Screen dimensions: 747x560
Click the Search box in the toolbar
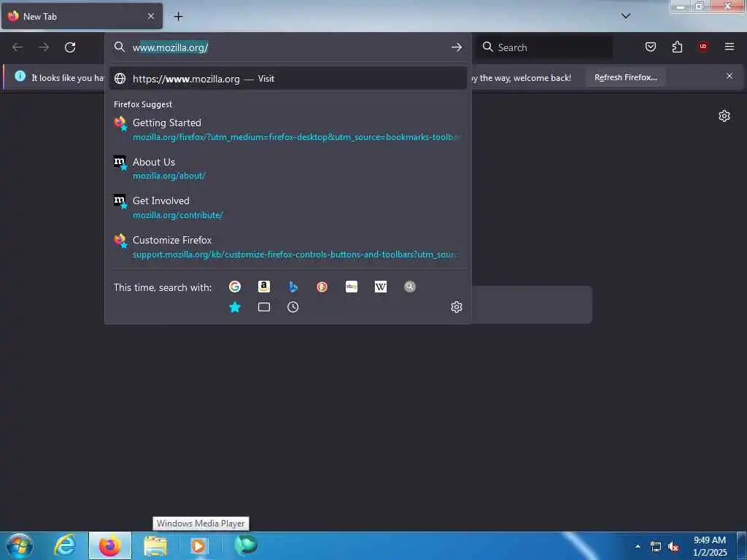pyautogui.click(x=544, y=47)
